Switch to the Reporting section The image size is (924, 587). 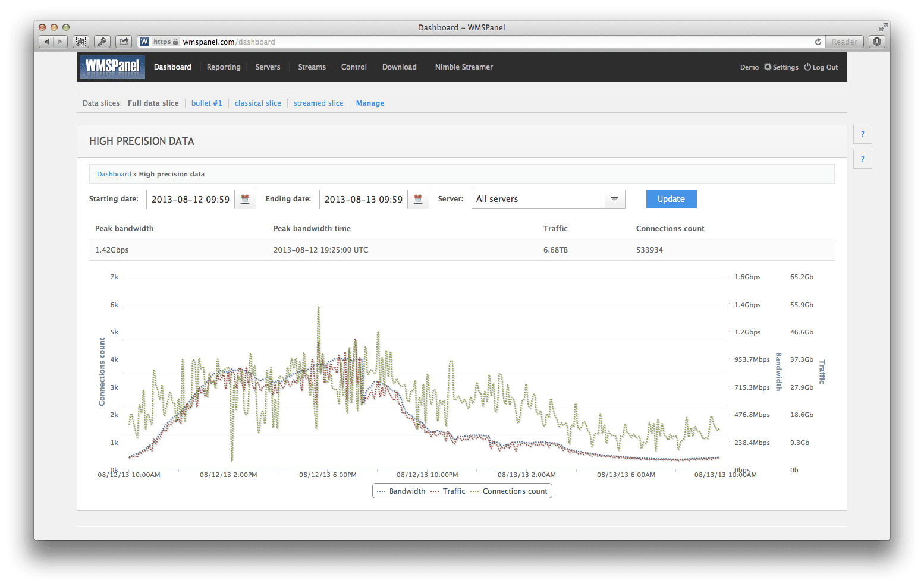coord(224,67)
